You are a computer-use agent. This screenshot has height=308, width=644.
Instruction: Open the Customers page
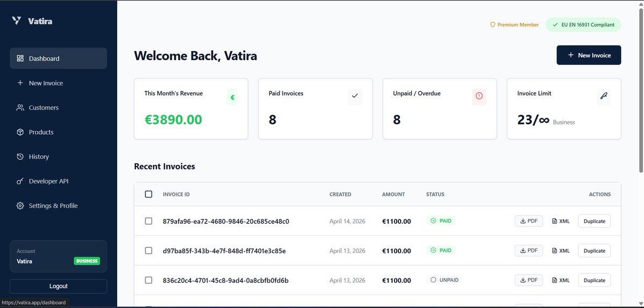click(58, 107)
